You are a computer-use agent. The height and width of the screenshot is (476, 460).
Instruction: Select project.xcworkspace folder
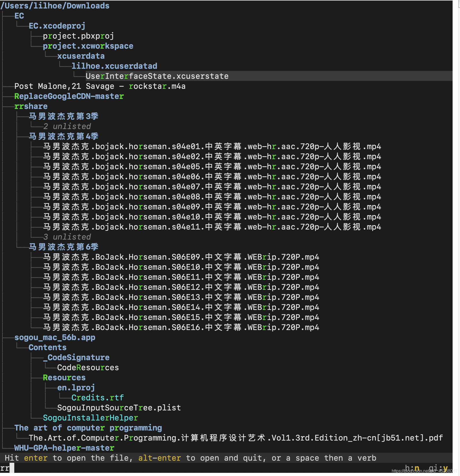pyautogui.click(x=88, y=46)
